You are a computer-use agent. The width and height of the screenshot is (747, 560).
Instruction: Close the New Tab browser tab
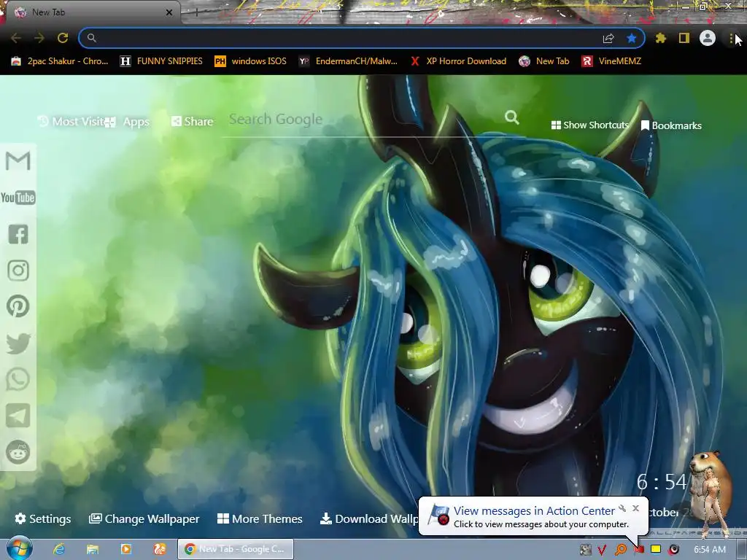tap(169, 12)
